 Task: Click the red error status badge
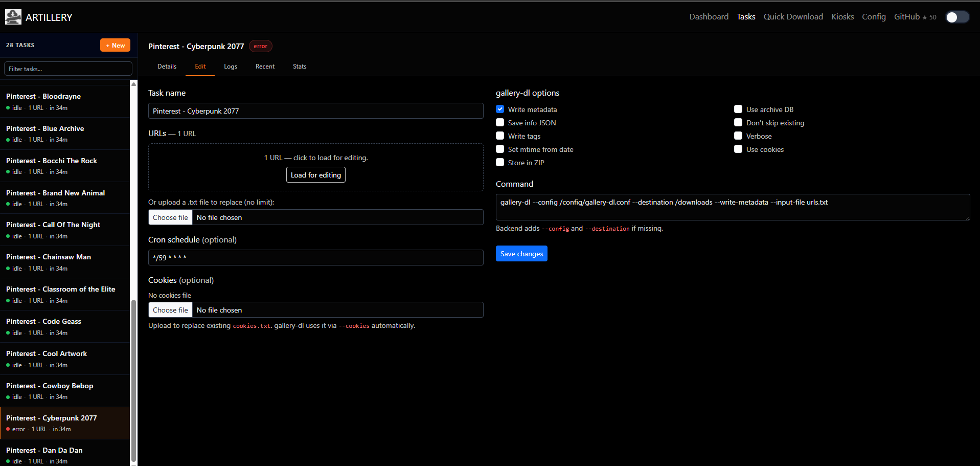point(260,46)
